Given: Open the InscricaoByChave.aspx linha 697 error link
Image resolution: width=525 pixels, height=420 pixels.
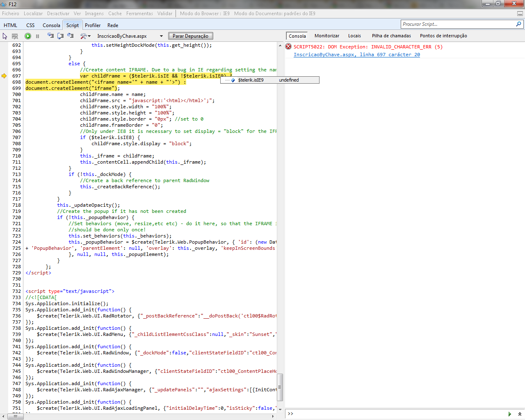Looking at the screenshot, I should click(x=357, y=55).
